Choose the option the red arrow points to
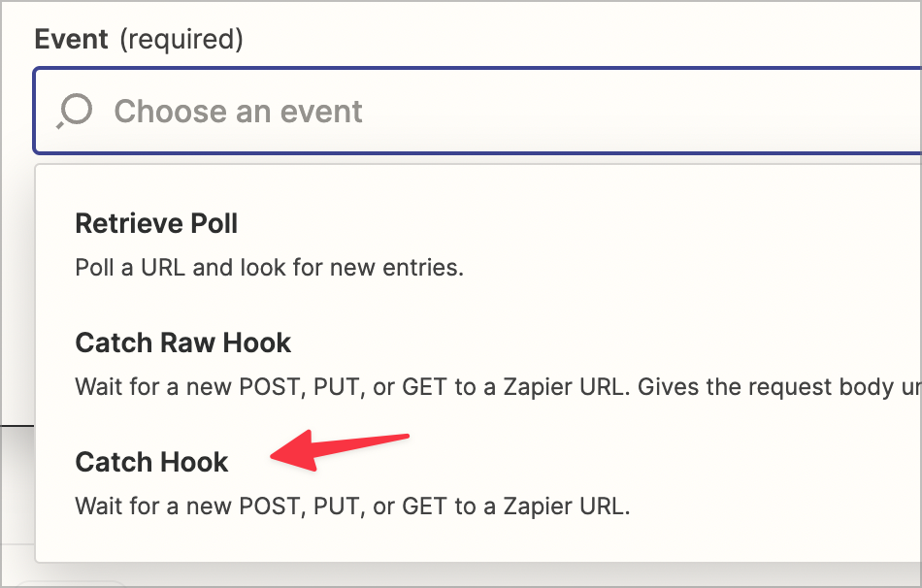 (151, 463)
